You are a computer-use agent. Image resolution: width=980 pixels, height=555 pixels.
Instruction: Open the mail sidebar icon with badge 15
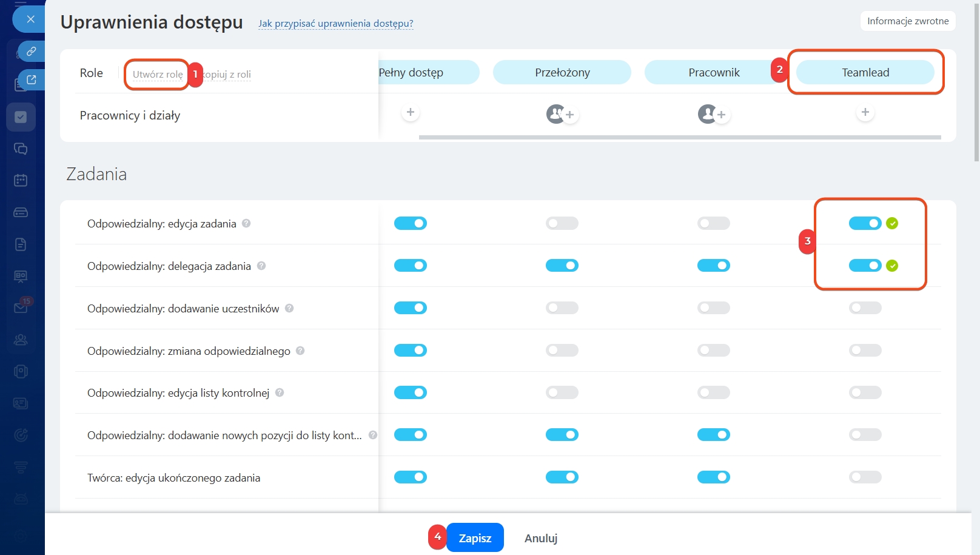21,307
